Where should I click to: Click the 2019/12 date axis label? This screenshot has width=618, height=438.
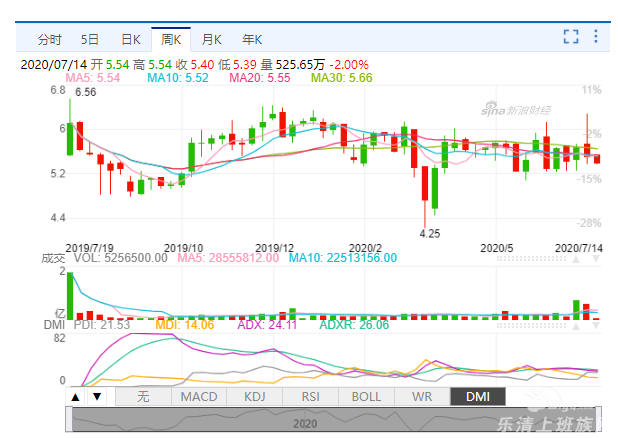click(274, 248)
